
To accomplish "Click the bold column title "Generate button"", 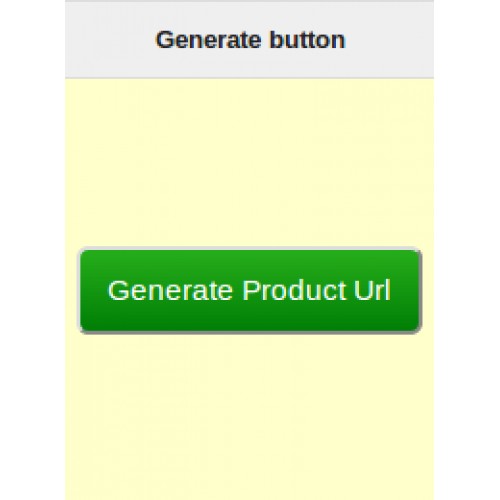I will tap(250, 40).
